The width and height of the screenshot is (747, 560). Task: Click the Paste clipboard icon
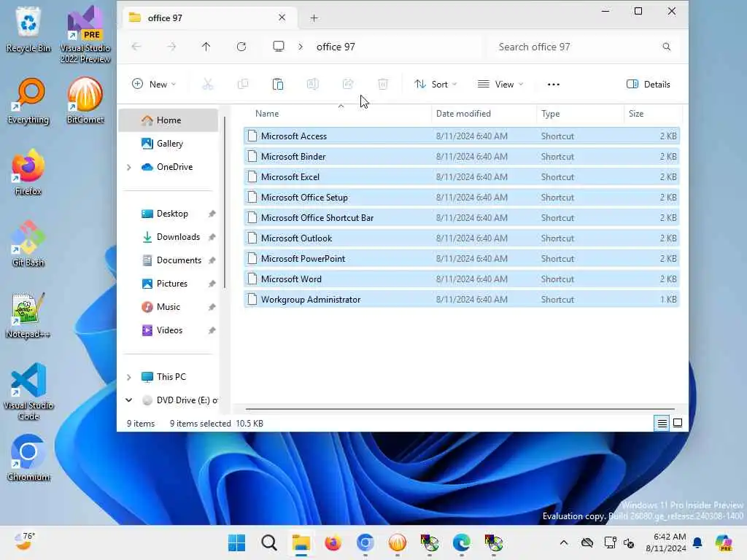pyautogui.click(x=278, y=85)
